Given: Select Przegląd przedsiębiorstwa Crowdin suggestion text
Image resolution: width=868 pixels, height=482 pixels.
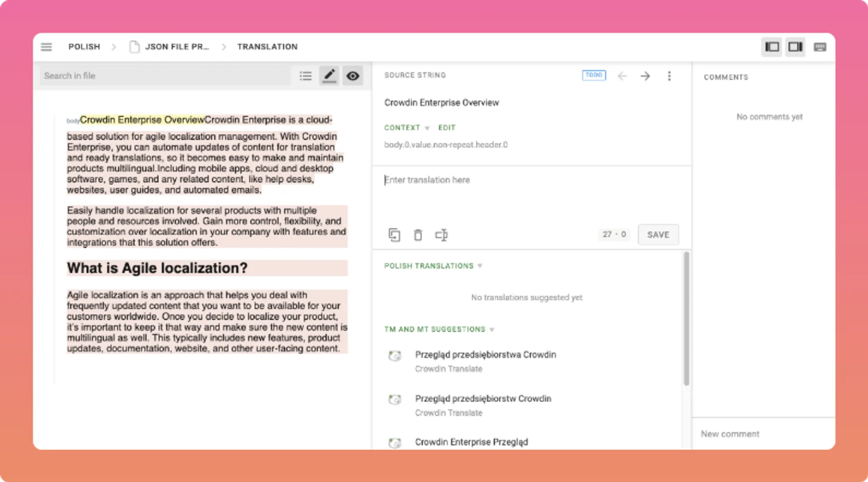Looking at the screenshot, I should tap(486, 355).
